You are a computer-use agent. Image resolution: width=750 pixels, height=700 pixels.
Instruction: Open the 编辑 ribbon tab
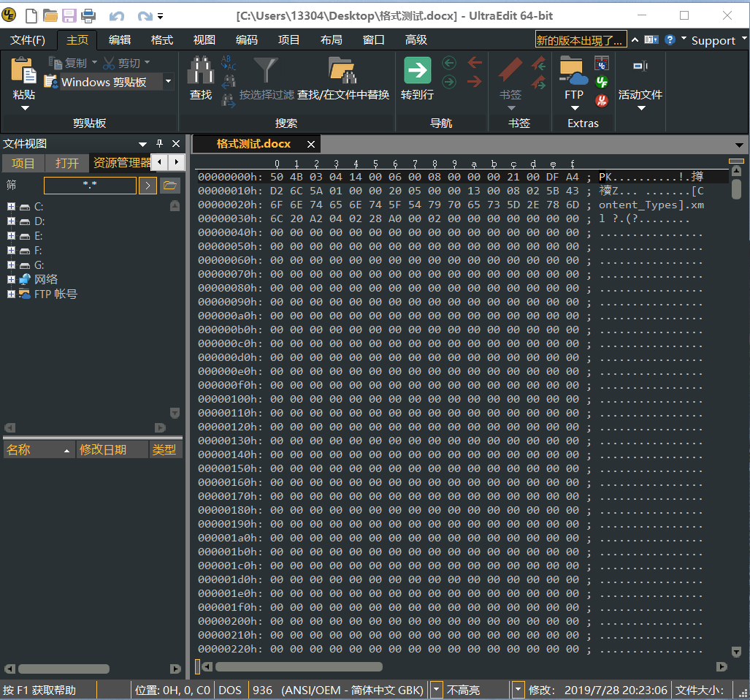[x=120, y=39]
